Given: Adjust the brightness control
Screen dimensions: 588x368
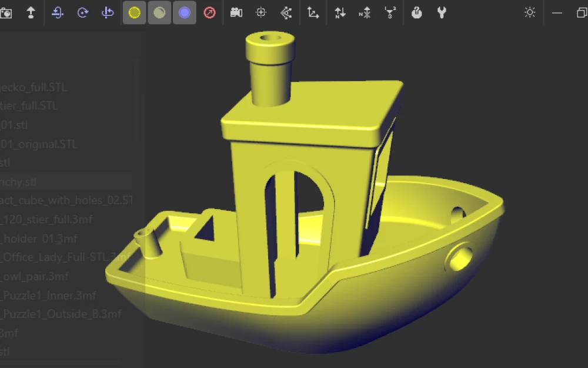Looking at the screenshot, I should tap(529, 12).
